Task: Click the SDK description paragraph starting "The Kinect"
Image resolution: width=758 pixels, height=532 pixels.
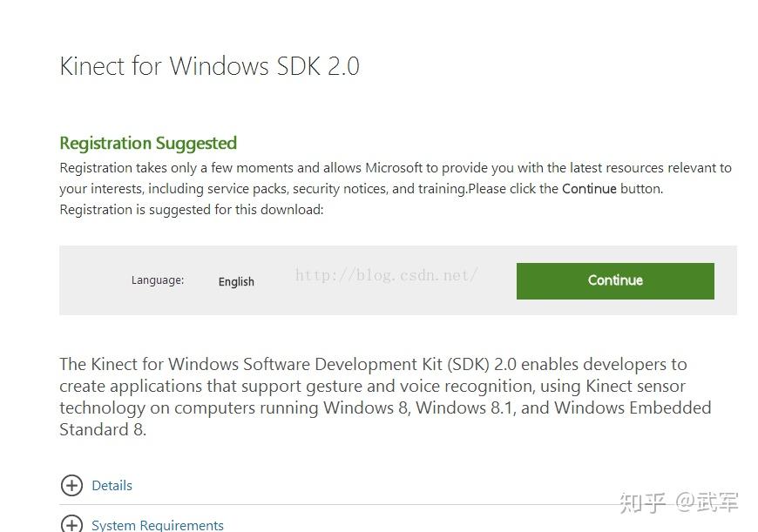Action: [385, 396]
